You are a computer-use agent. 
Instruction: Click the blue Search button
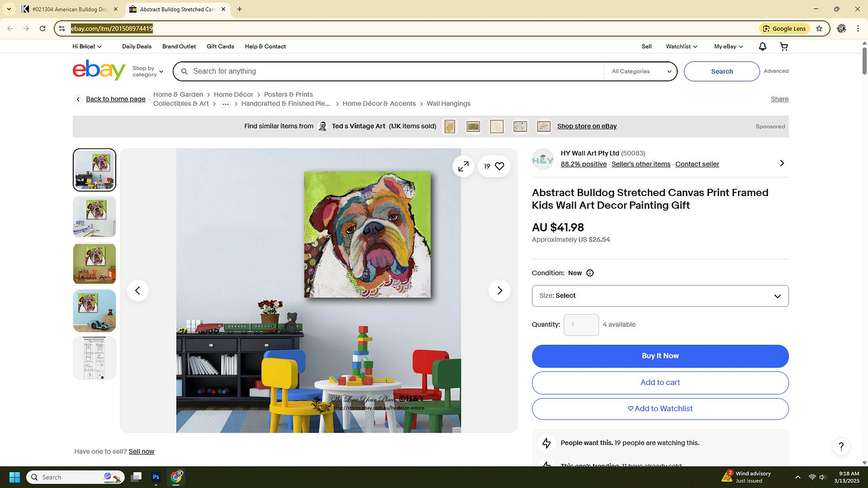[721, 72]
